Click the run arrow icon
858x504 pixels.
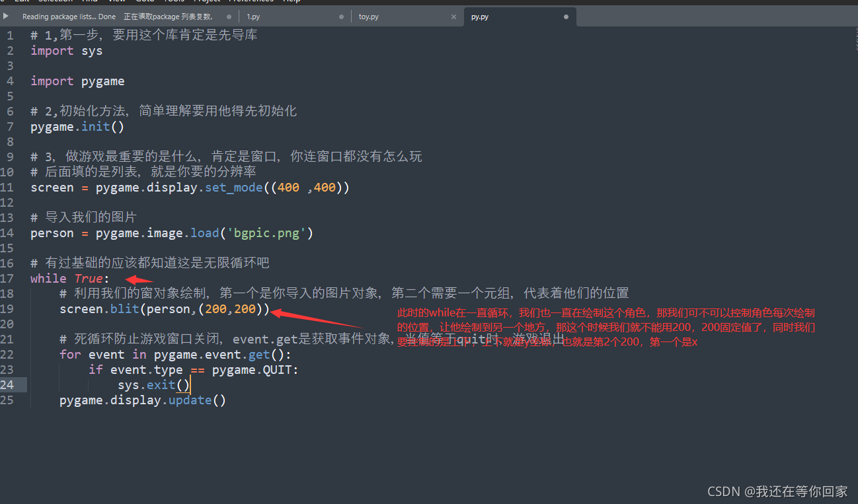[5, 16]
